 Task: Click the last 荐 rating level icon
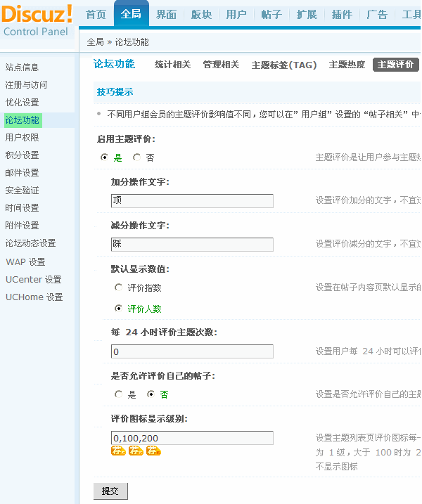[x=153, y=451]
